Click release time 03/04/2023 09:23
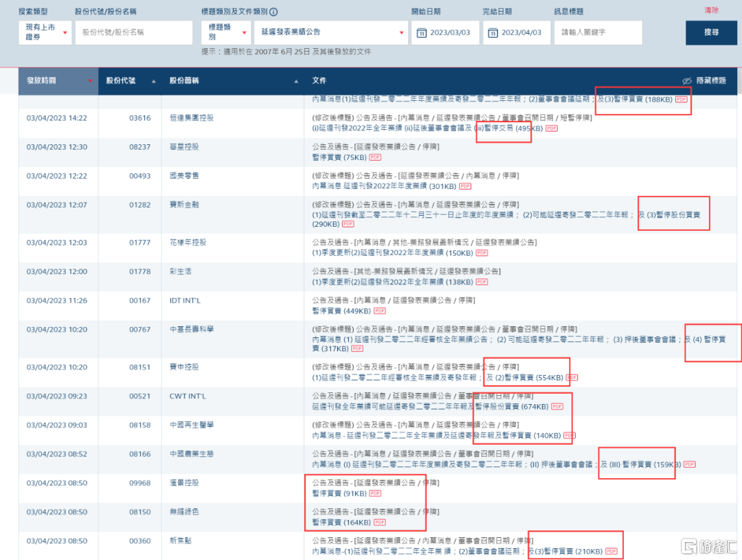The height and width of the screenshot is (560, 742). (57, 396)
